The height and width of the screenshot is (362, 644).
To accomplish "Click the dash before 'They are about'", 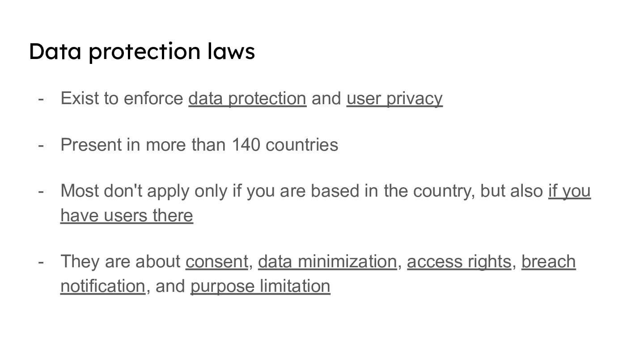I will pos(41,261).
